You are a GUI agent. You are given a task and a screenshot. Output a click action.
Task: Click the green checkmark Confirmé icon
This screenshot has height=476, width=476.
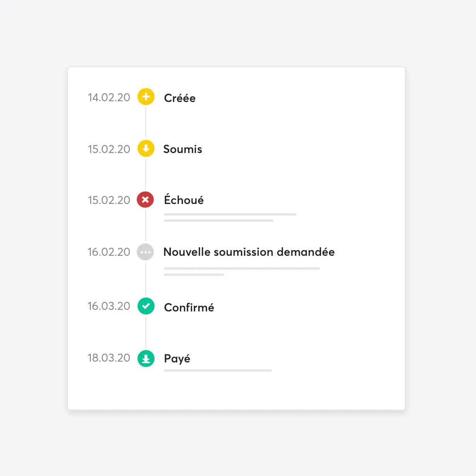(x=146, y=306)
